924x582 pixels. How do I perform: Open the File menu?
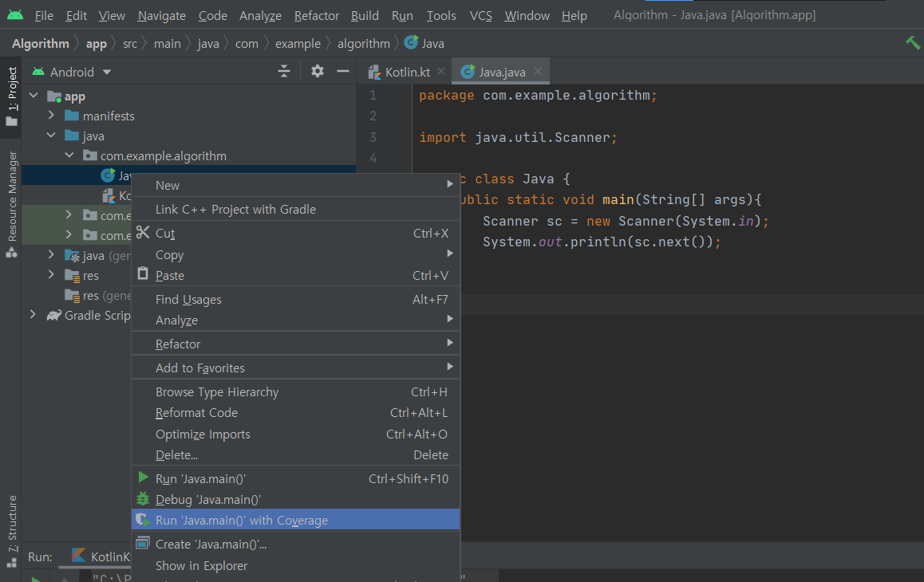point(44,16)
